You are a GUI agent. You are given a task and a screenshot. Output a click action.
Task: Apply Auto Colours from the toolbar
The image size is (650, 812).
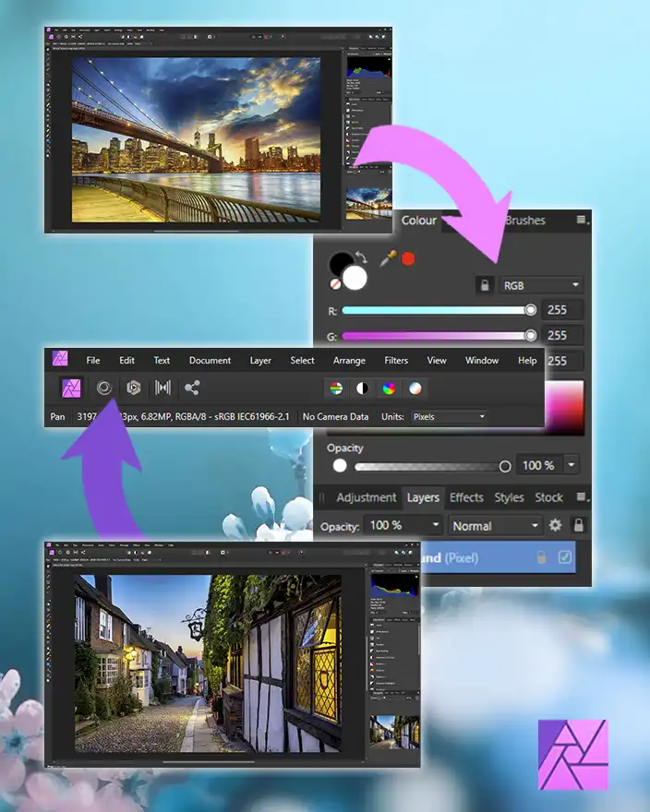tap(390, 388)
